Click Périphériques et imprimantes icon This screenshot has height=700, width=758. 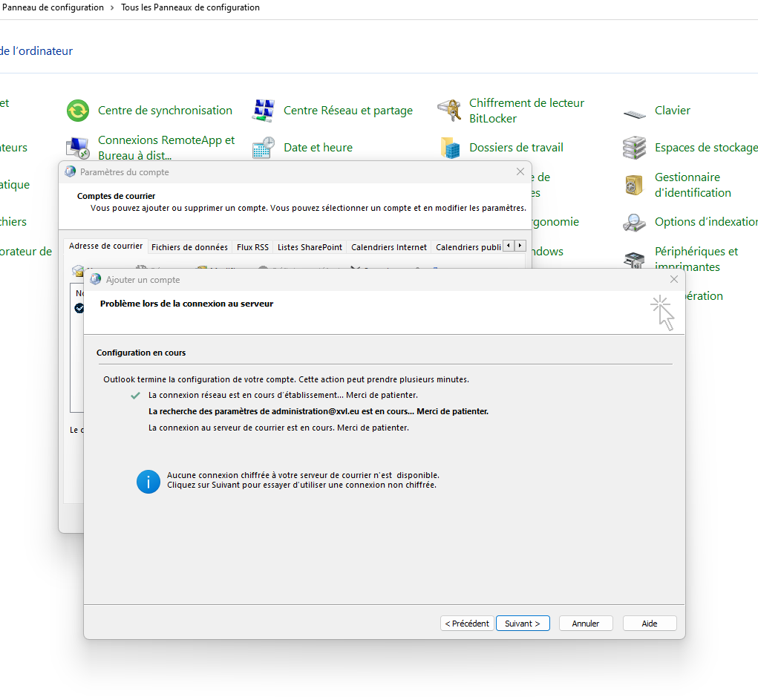(635, 259)
